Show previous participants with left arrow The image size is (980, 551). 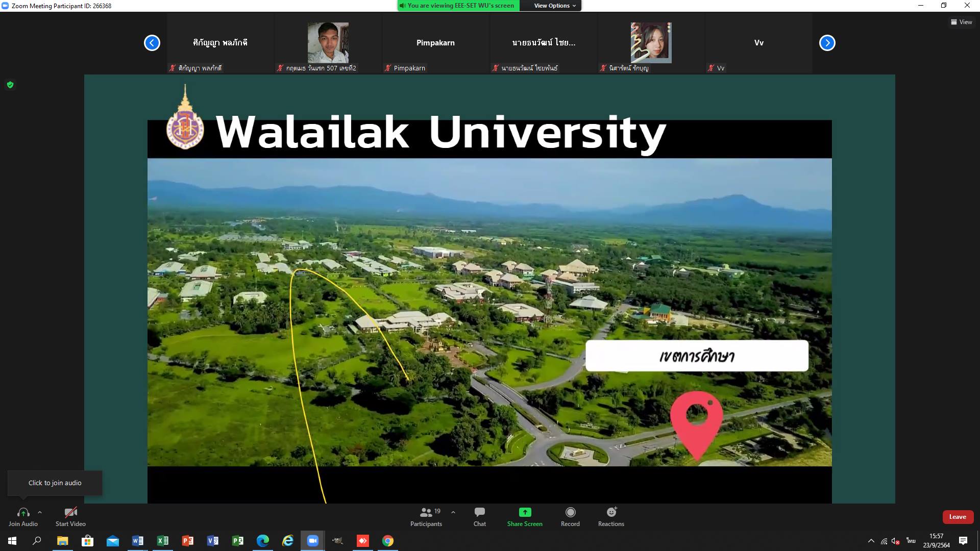point(152,43)
